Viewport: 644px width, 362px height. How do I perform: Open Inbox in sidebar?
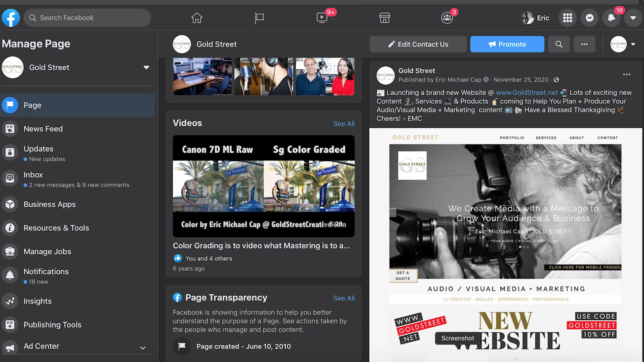click(77, 179)
